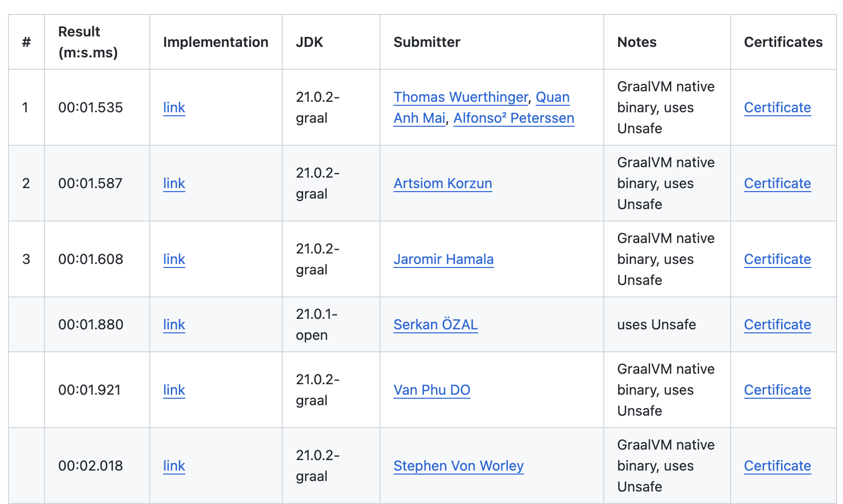This screenshot has width=843, height=504.
Task: Open Serkan ÖZAL's submitter link
Action: coord(435,324)
